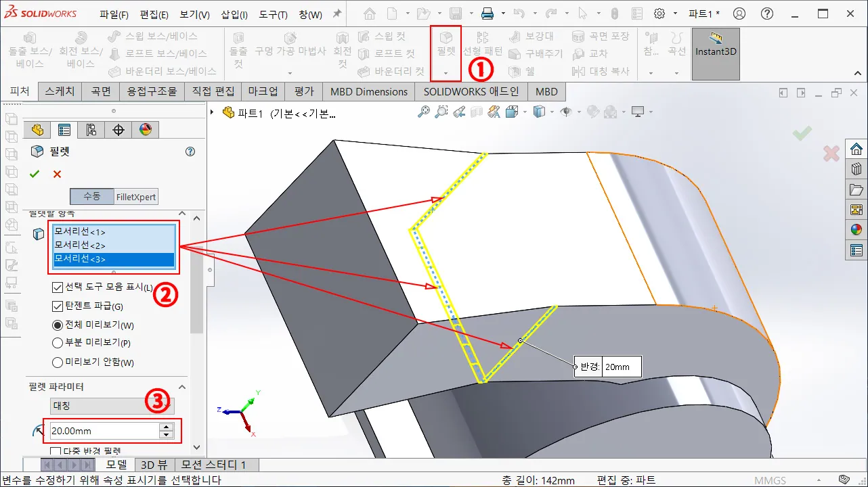Select the 선형 패턴 linear pattern tool
This screenshot has height=487, width=868.
(x=483, y=44)
